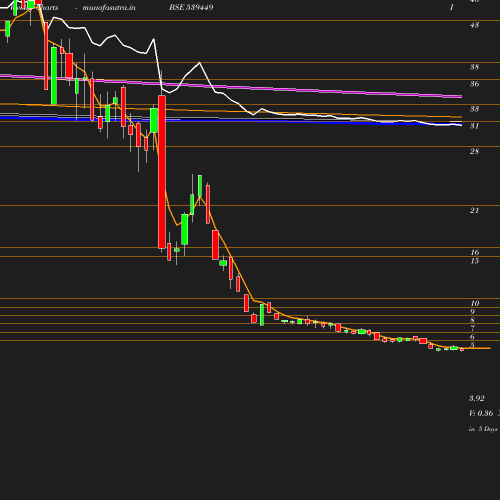This screenshot has width=500, height=500.
Task: Click the BSE 539449 ticker text
Action: click(x=191, y=7)
